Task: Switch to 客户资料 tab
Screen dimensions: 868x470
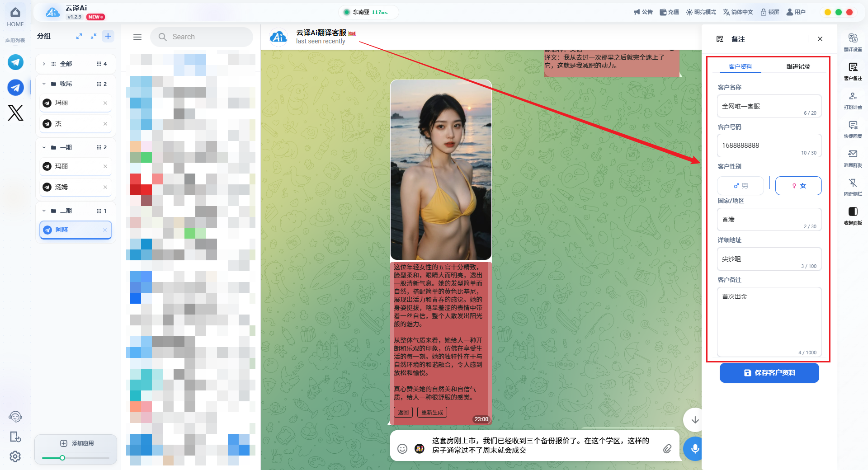Action: pyautogui.click(x=740, y=66)
